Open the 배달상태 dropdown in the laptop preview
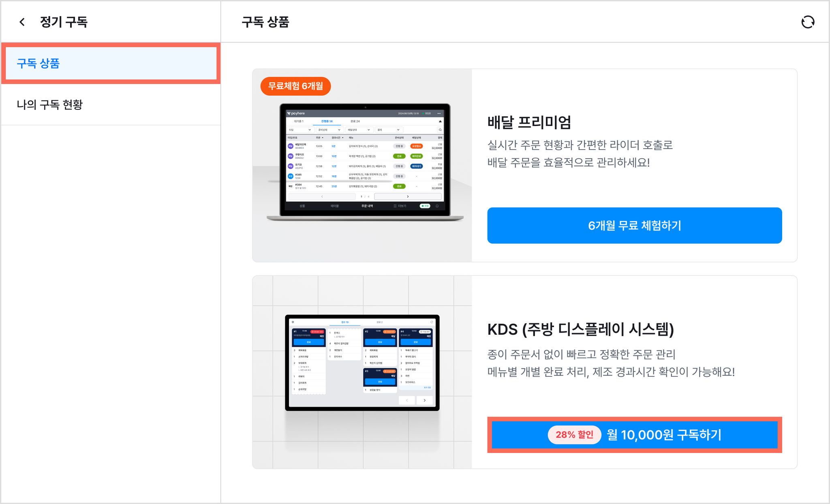Image resolution: width=830 pixels, height=504 pixels. pos(359,130)
